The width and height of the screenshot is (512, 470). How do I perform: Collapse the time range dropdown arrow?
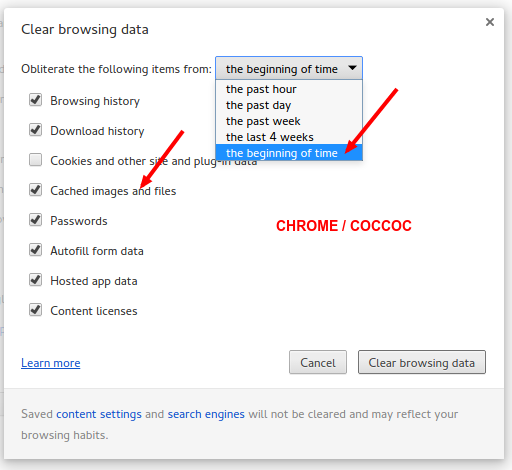(352, 68)
